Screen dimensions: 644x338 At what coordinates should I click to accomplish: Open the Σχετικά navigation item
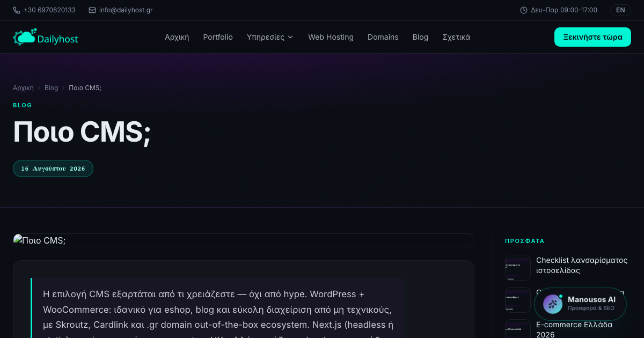tap(456, 37)
